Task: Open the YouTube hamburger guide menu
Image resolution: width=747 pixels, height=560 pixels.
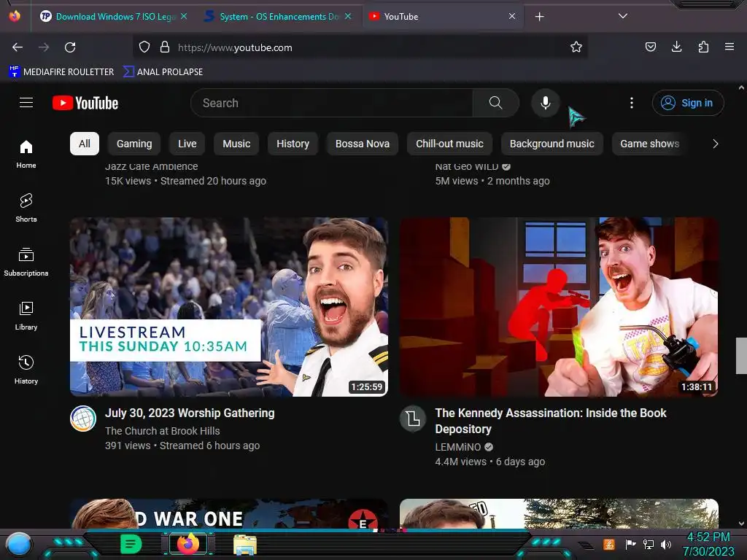Action: (26, 102)
